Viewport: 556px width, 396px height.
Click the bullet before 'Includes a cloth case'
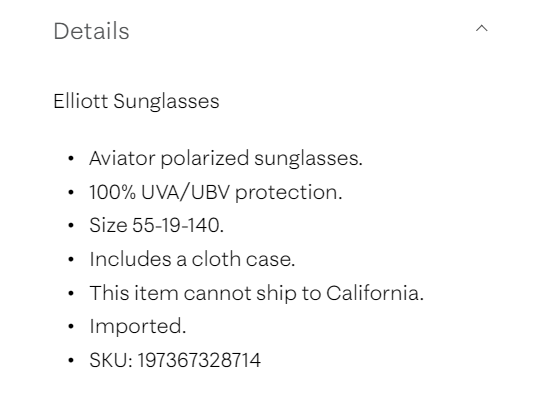71,260
